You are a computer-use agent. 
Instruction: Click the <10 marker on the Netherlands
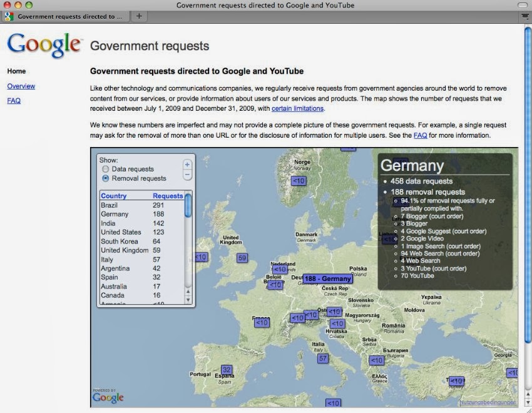click(280, 269)
